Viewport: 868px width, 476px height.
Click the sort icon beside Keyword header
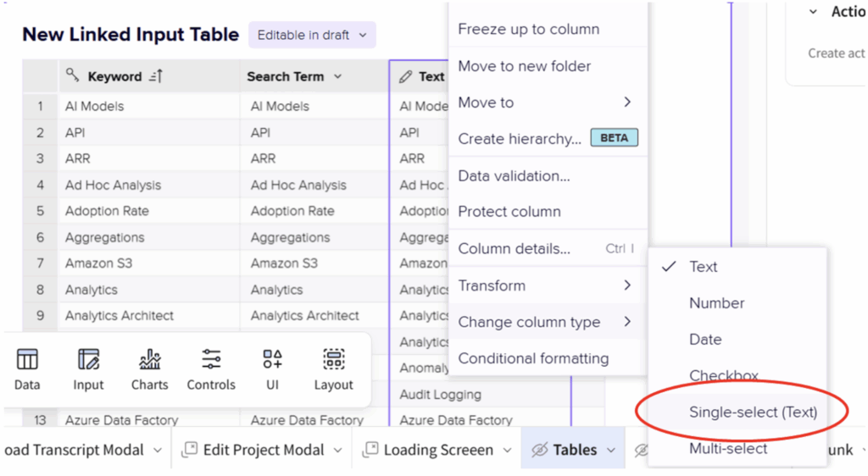(x=155, y=76)
